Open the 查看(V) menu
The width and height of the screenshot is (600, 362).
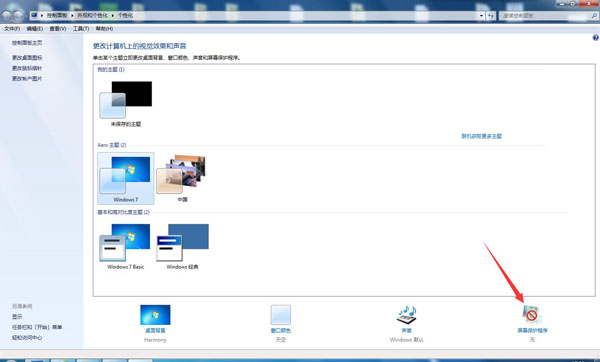[x=58, y=29]
